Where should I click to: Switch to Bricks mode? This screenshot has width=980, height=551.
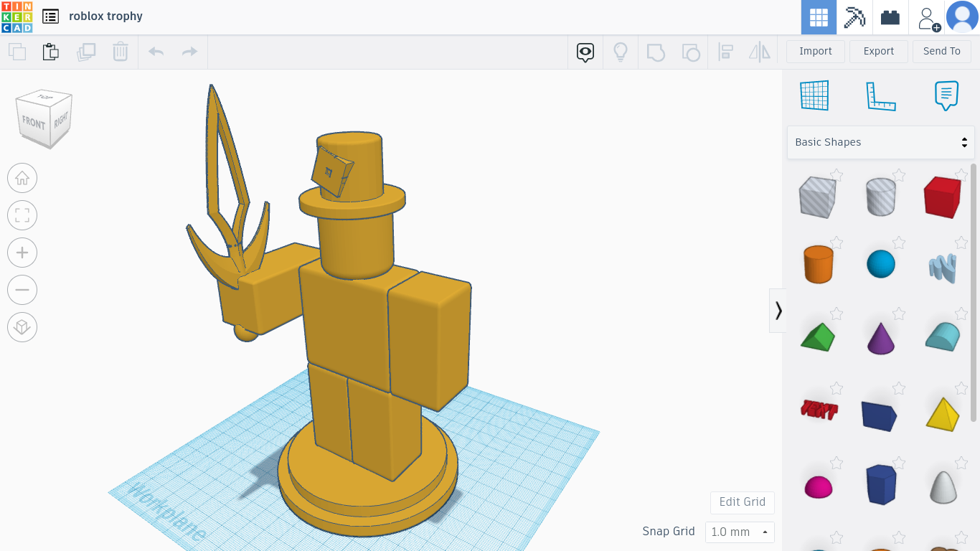[890, 17]
